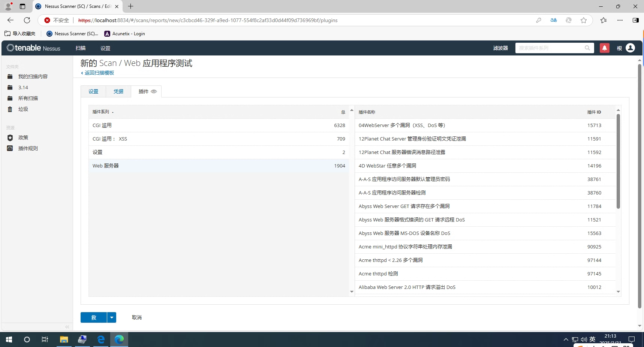Open Nessus Scanner (SC) bookmark

[72, 34]
